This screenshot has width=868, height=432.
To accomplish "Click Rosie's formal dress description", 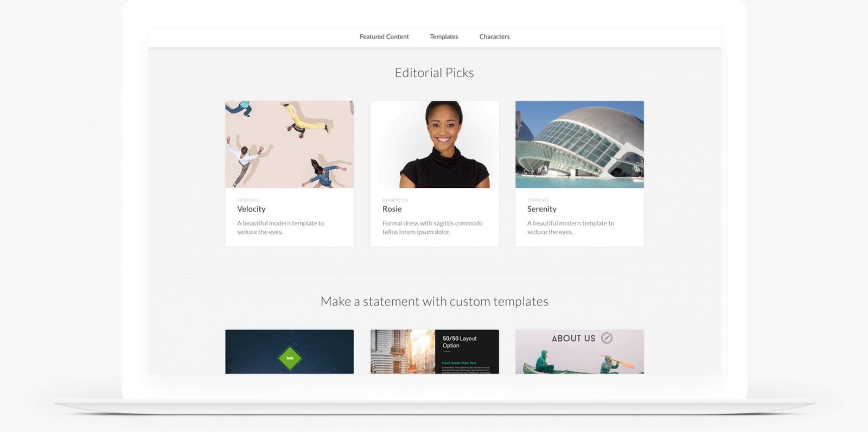I will [432, 227].
